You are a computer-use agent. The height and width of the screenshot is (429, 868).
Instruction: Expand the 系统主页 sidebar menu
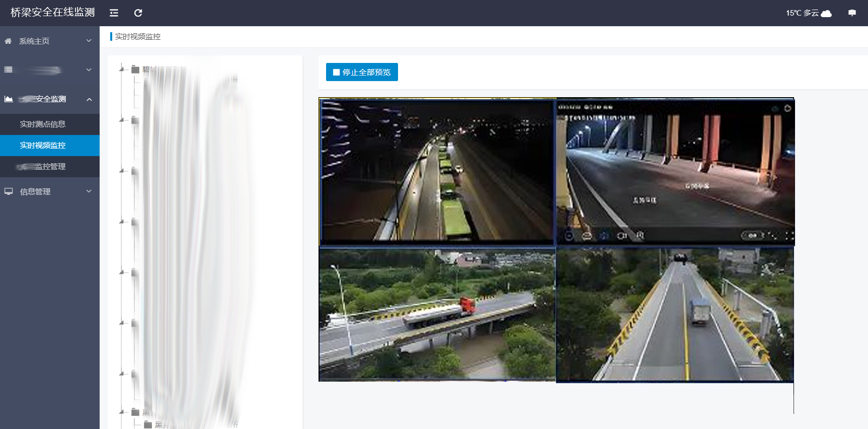point(49,41)
